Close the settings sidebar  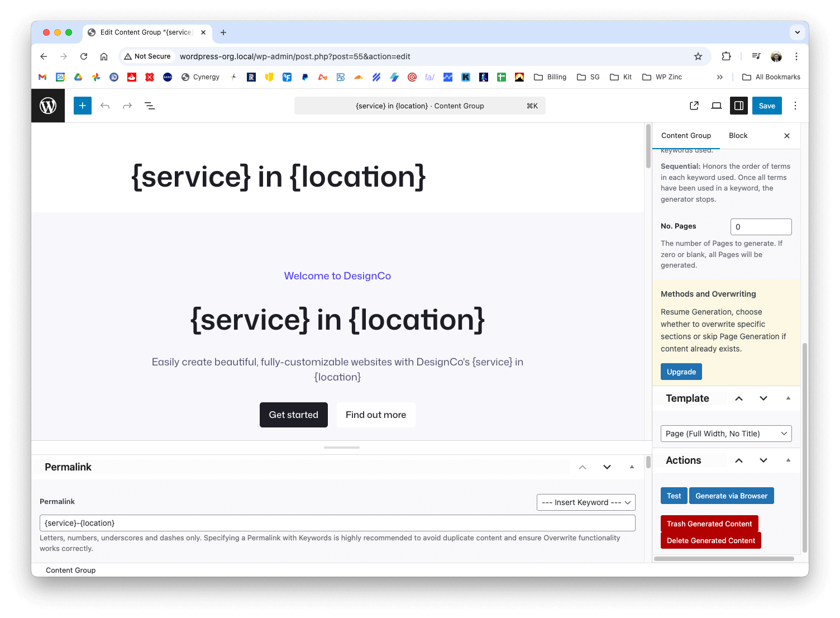click(x=787, y=136)
